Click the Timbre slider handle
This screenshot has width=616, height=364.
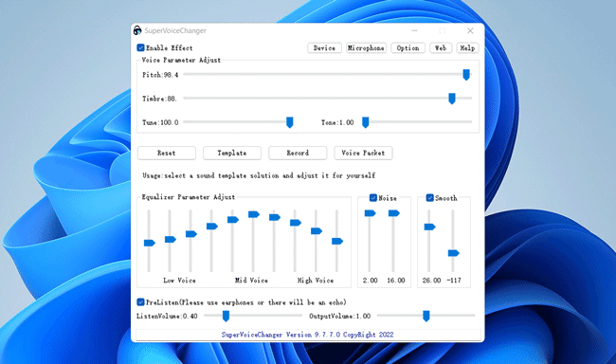452,99
